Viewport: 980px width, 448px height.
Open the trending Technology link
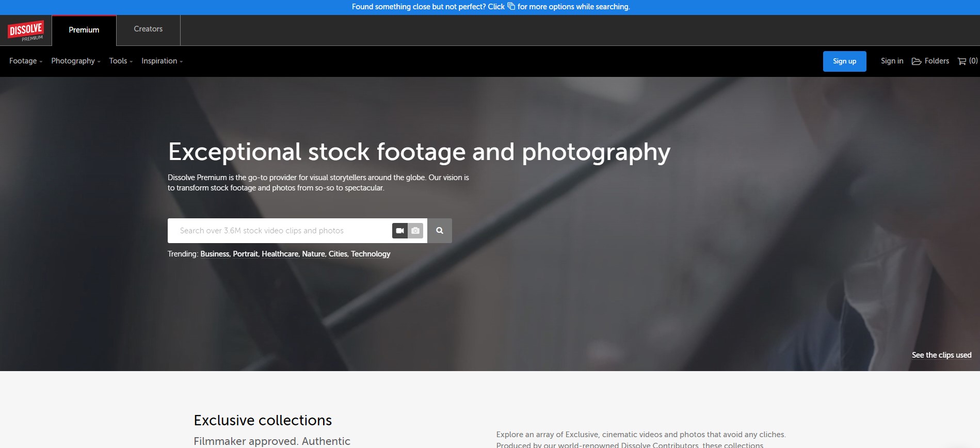coord(371,254)
